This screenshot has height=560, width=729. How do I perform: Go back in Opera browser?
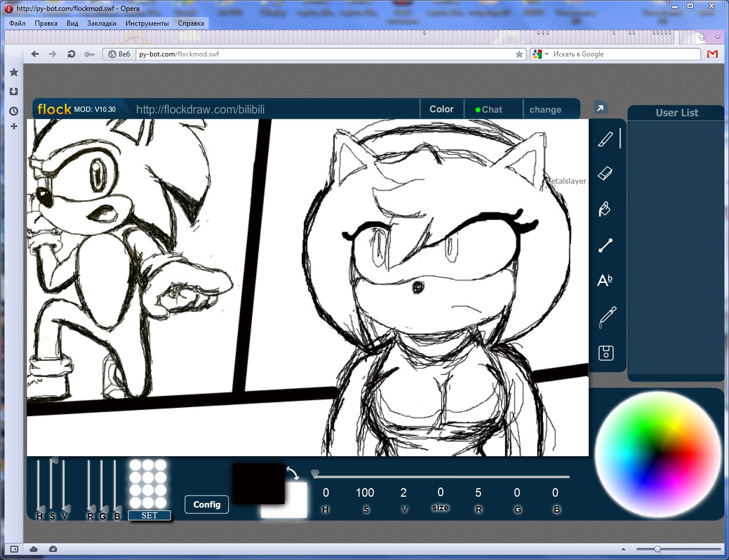coord(35,54)
